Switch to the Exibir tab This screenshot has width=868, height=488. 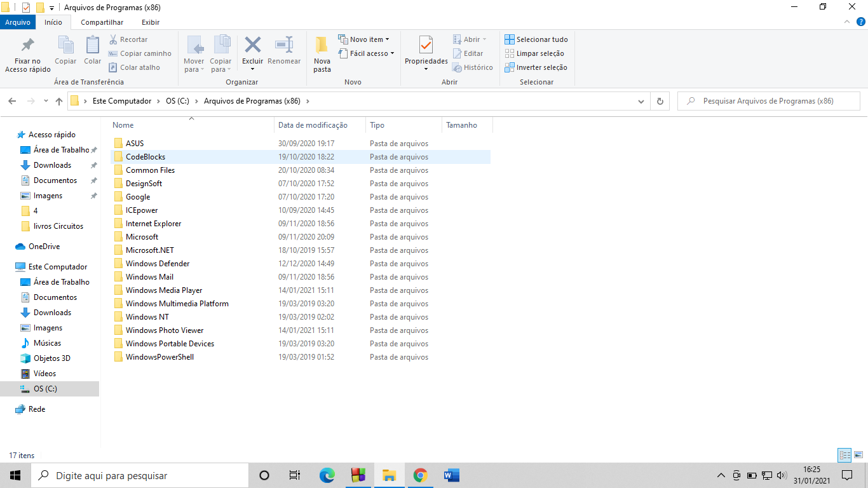pyautogui.click(x=151, y=22)
